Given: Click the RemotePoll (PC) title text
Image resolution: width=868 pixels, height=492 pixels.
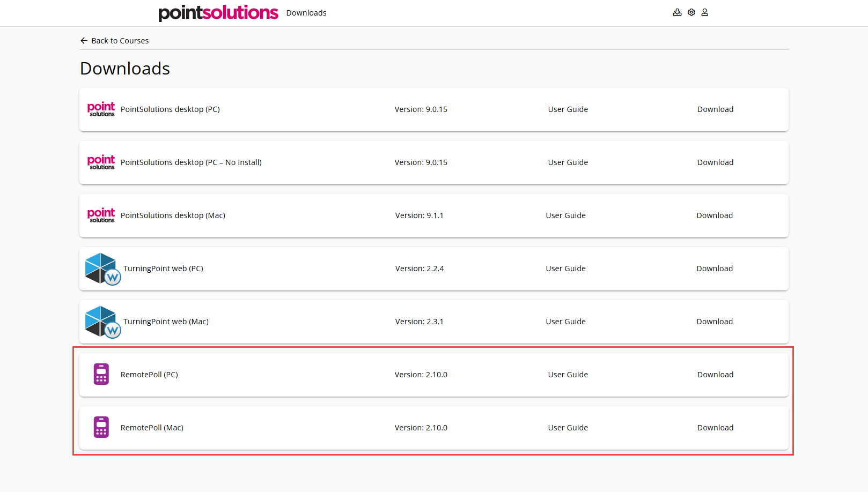Looking at the screenshot, I should [149, 375].
